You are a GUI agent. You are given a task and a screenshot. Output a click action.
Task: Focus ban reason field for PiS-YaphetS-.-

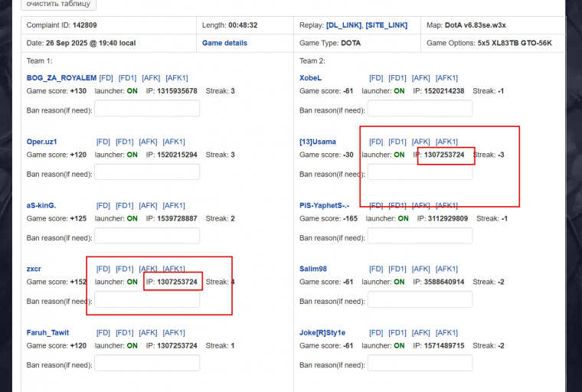pyautogui.click(x=420, y=236)
